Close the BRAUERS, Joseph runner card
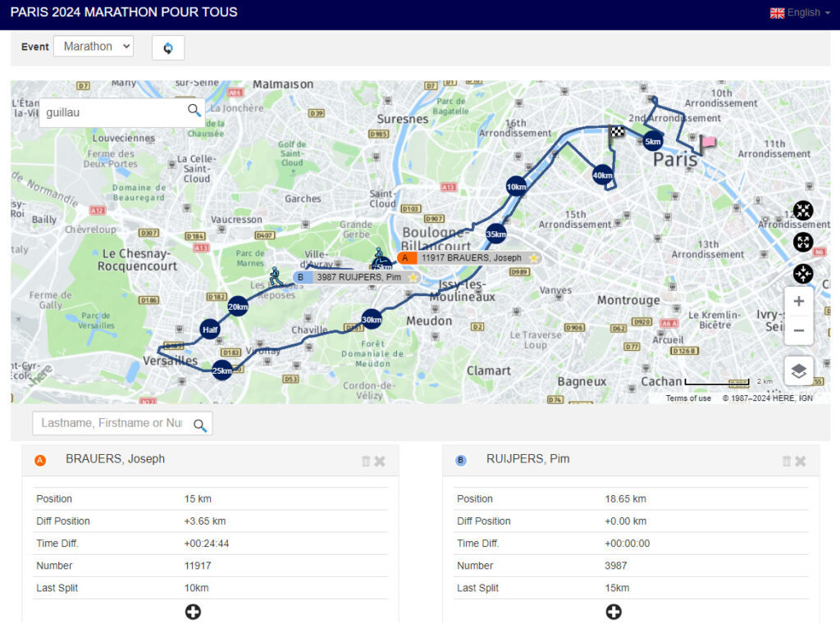 coord(380,462)
